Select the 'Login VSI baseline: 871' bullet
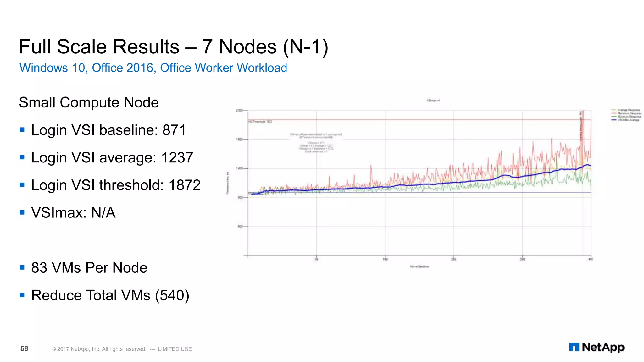The width and height of the screenshot is (644, 362). 109,130
